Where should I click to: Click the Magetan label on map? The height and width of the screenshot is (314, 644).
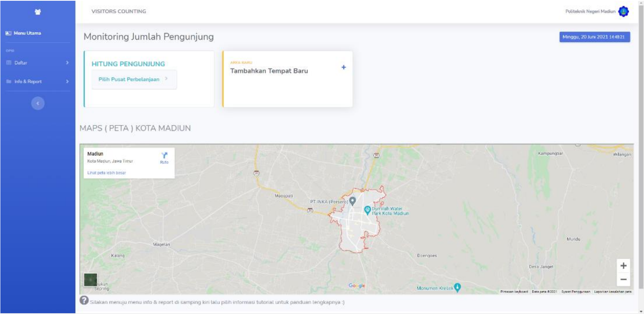pyautogui.click(x=161, y=244)
